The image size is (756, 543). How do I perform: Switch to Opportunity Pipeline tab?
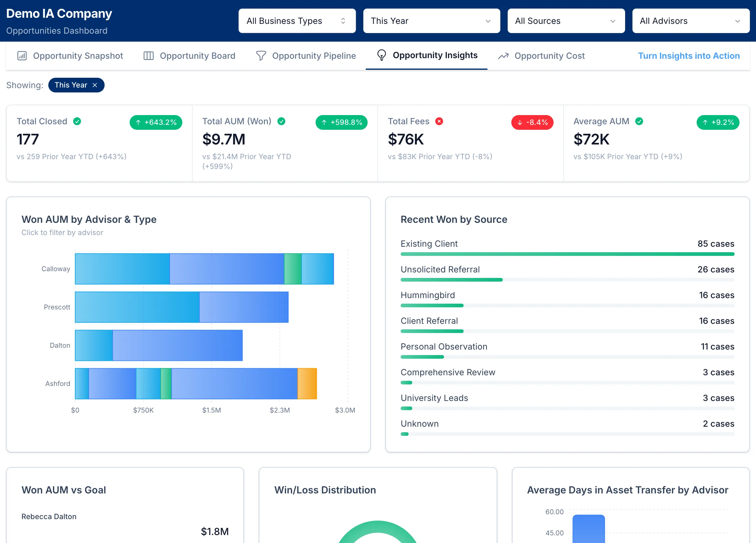point(306,56)
